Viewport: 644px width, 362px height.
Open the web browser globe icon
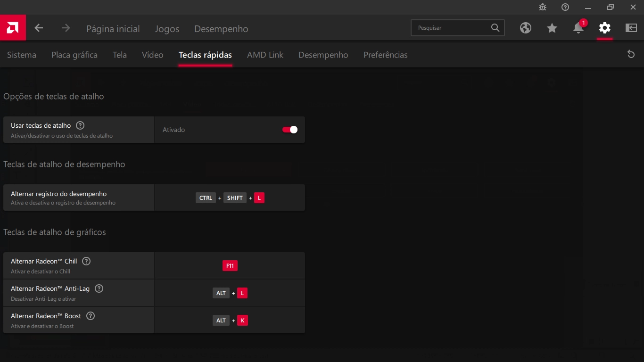526,28
